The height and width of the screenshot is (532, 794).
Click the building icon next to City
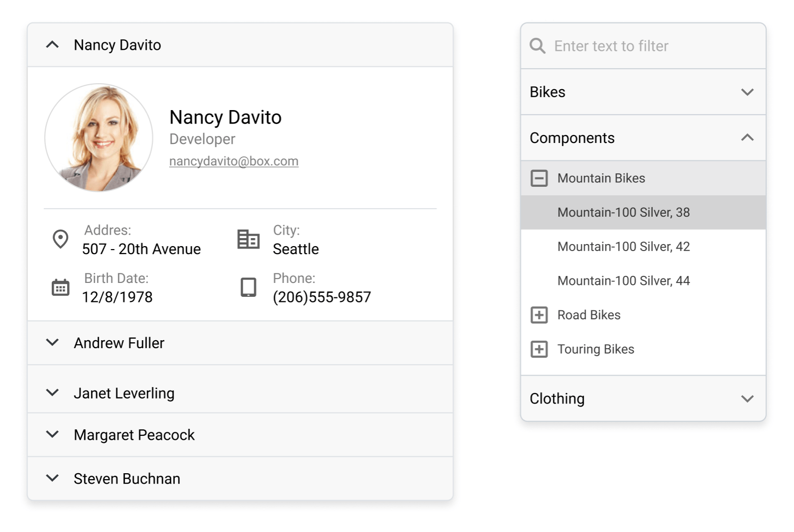click(x=248, y=239)
